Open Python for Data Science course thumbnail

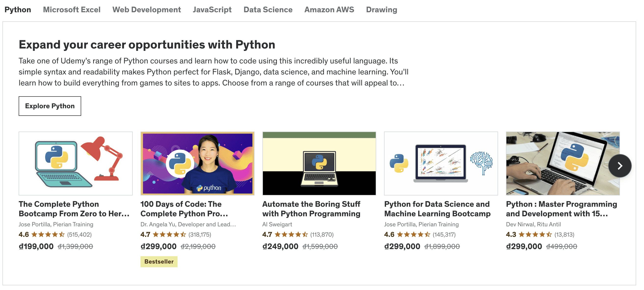[x=441, y=163]
